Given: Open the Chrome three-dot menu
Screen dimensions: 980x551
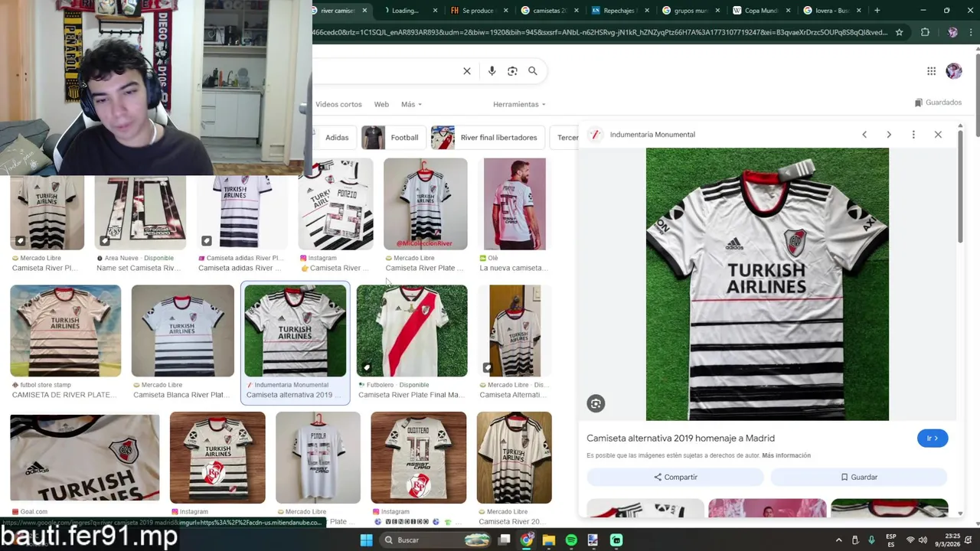Looking at the screenshot, I should click(971, 32).
